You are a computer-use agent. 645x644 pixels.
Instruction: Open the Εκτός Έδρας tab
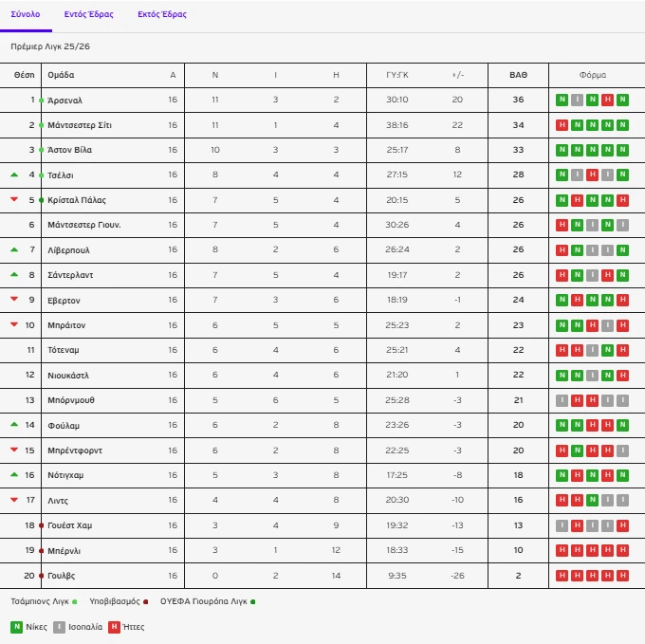162,15
